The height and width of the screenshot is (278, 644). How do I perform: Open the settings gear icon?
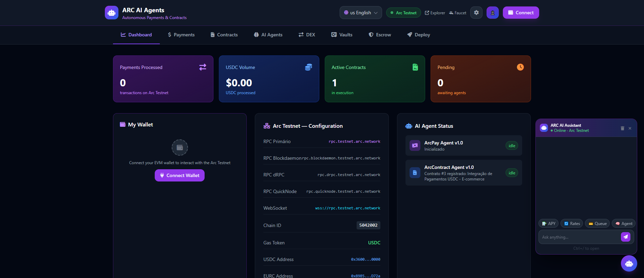tap(476, 13)
